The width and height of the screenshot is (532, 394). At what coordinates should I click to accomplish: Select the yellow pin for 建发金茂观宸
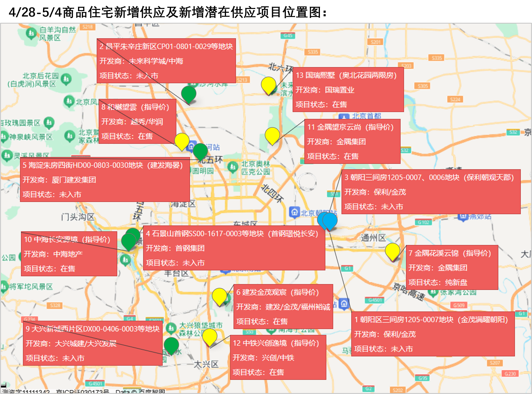pos(219,297)
